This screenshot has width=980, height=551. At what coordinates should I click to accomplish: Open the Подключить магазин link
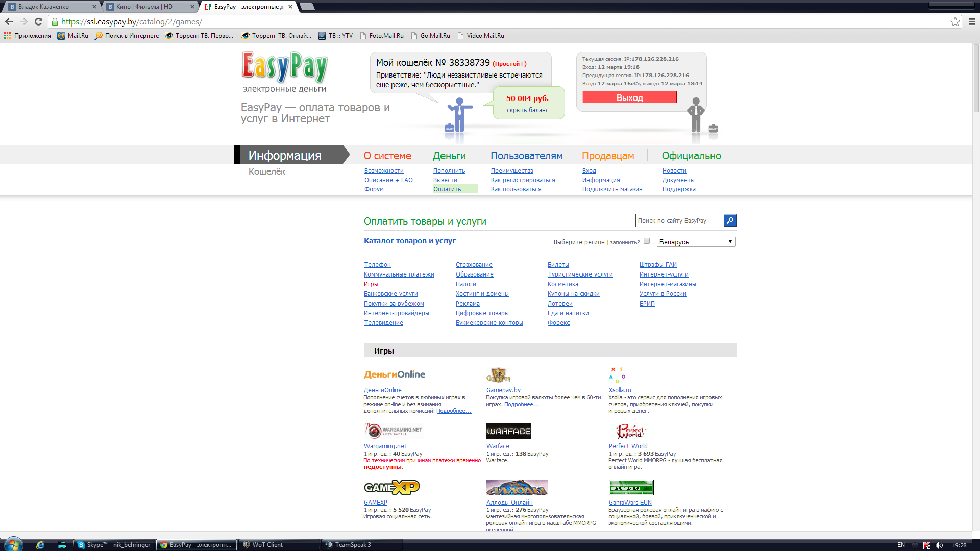point(612,189)
